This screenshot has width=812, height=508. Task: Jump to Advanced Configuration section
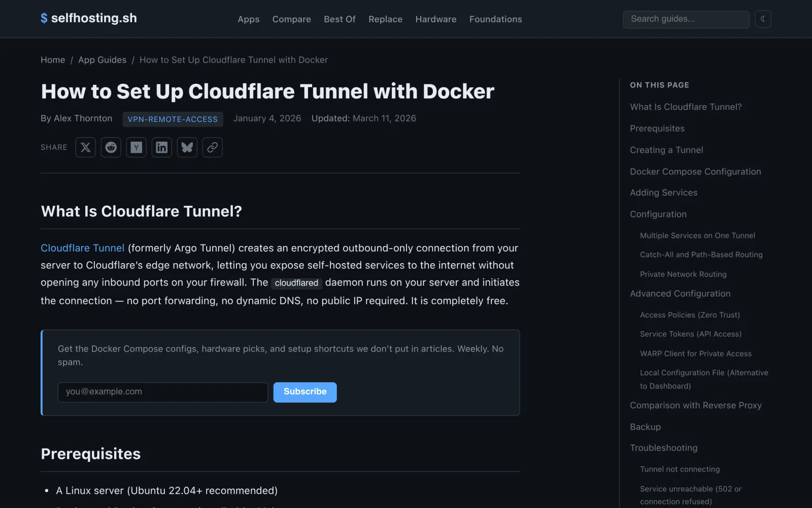pyautogui.click(x=680, y=294)
